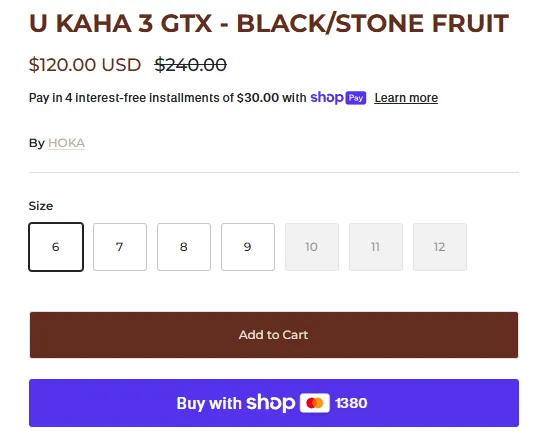Click the Shop Pay logo
Image resolution: width=535 pixels, height=431 pixels.
click(x=338, y=98)
